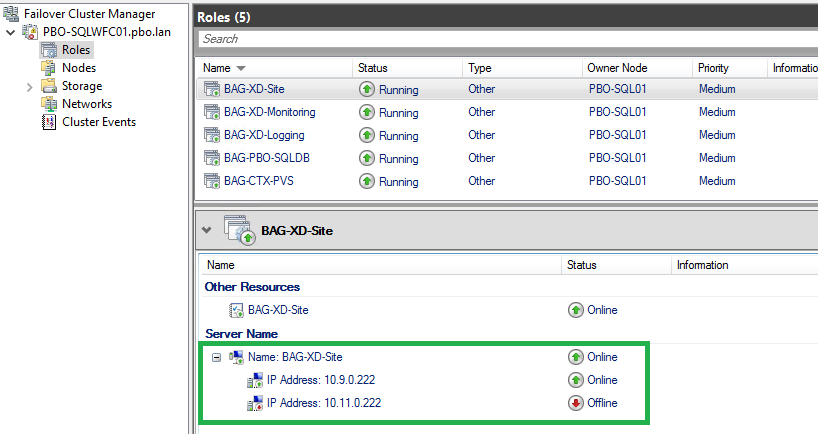Click the red offline status icon for 10.11.0.222

pyautogui.click(x=575, y=403)
